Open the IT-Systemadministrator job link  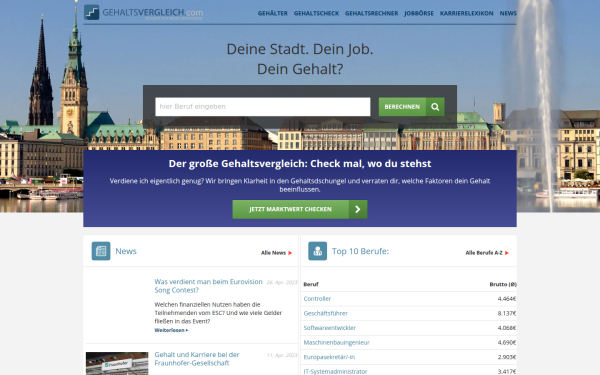tap(335, 372)
